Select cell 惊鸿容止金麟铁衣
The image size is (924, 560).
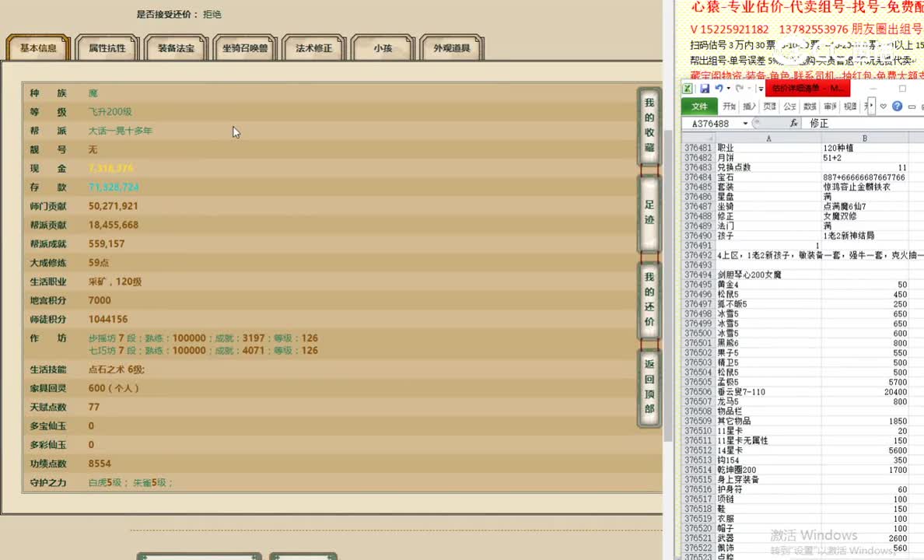pyautogui.click(x=864, y=187)
